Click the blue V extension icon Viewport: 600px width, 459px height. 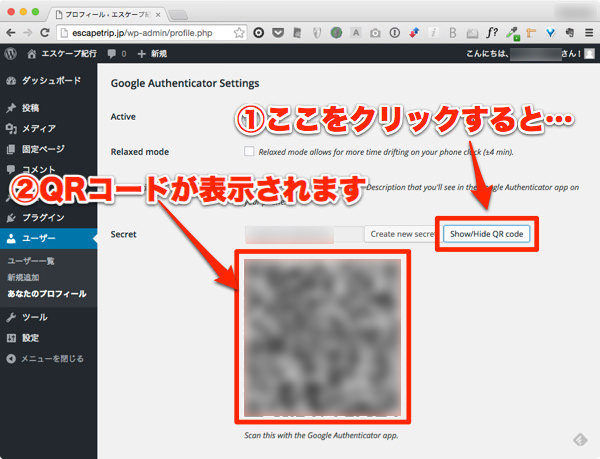point(550,33)
